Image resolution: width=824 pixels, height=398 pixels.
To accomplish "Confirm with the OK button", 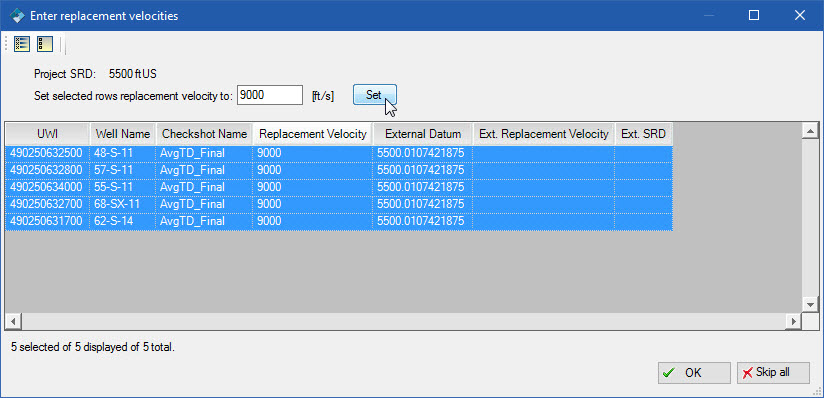I will (694, 373).
